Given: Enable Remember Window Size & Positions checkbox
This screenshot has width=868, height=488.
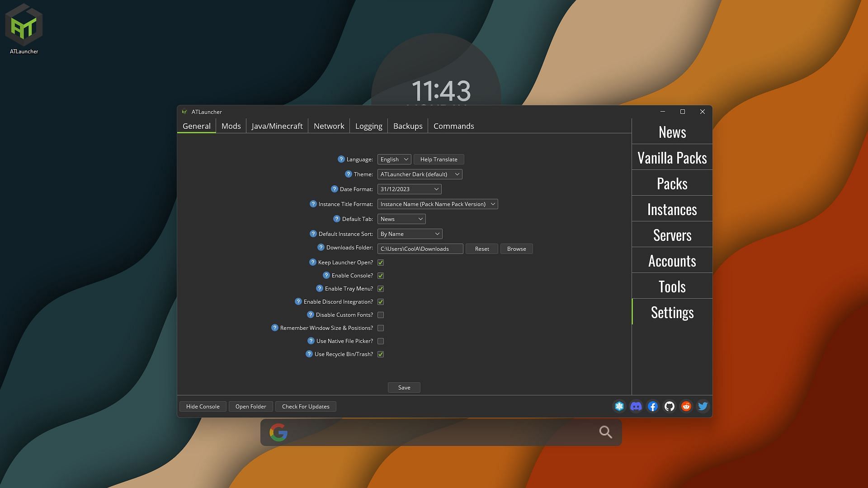Looking at the screenshot, I should point(381,328).
